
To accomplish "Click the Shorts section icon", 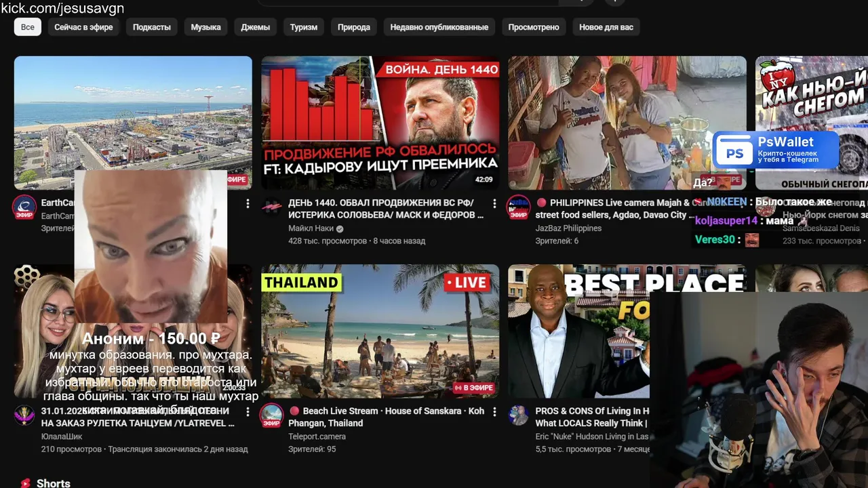I will (x=25, y=483).
